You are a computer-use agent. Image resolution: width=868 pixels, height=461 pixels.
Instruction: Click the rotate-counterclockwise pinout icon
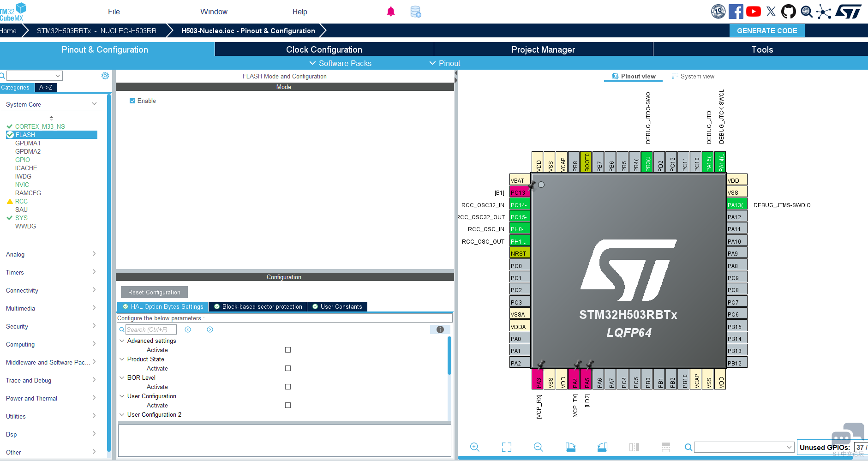click(x=602, y=447)
